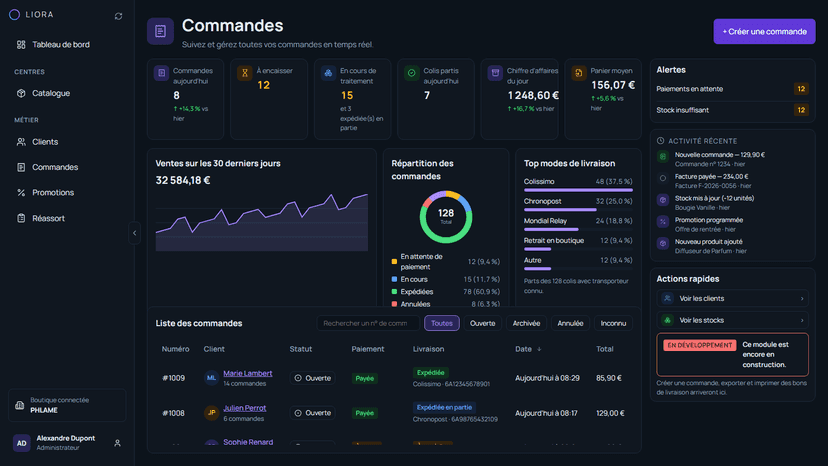Image resolution: width=828 pixels, height=466 pixels.
Task: Click the Colissimo progress bar
Action: (x=578, y=190)
